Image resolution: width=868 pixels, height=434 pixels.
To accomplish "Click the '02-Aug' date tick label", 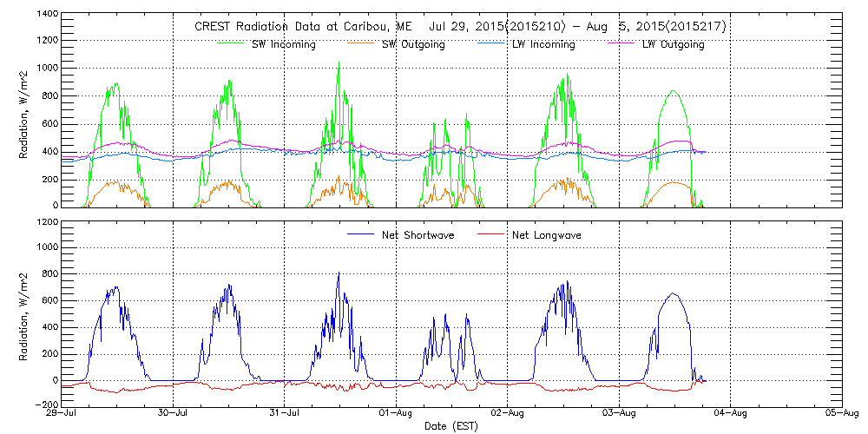I will pyautogui.click(x=508, y=413).
